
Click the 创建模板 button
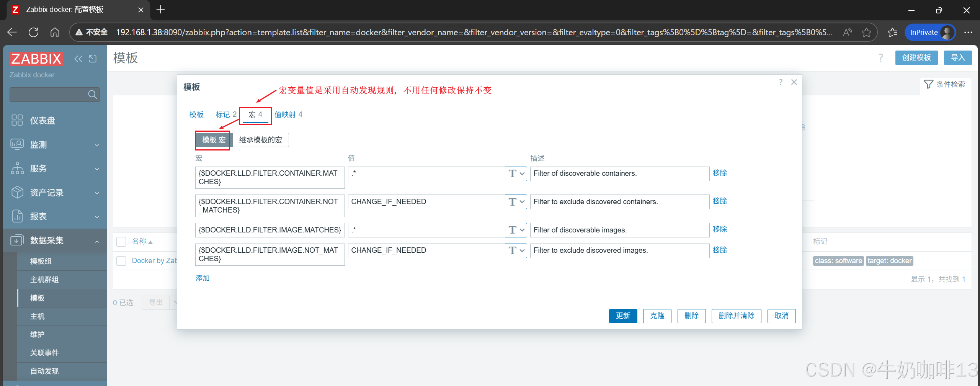tap(916, 58)
